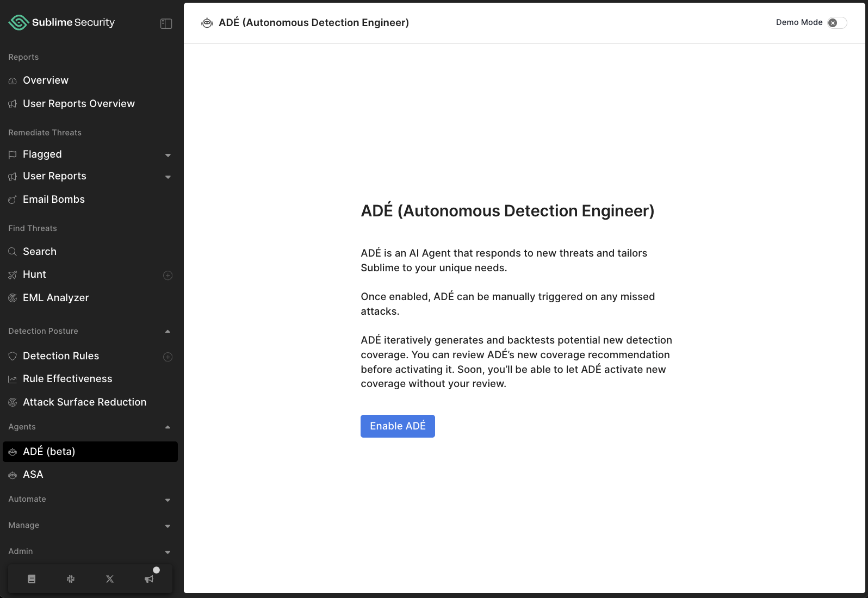Expand the Automate section

pos(168,500)
